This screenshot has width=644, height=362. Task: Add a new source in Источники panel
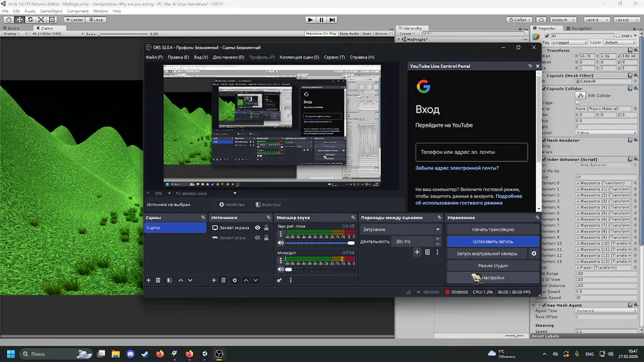213,280
